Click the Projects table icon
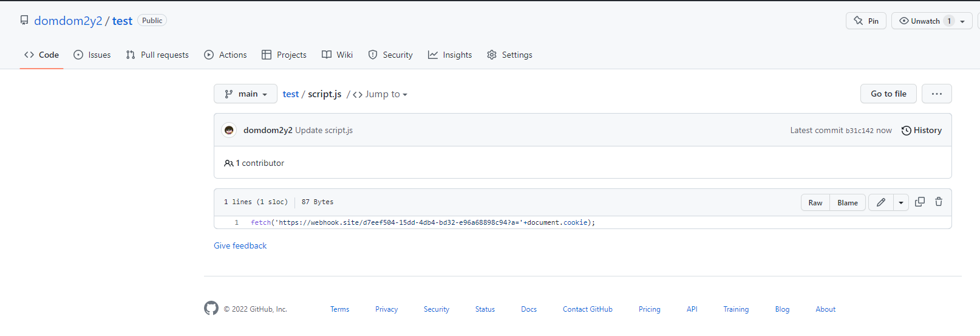 267,55
